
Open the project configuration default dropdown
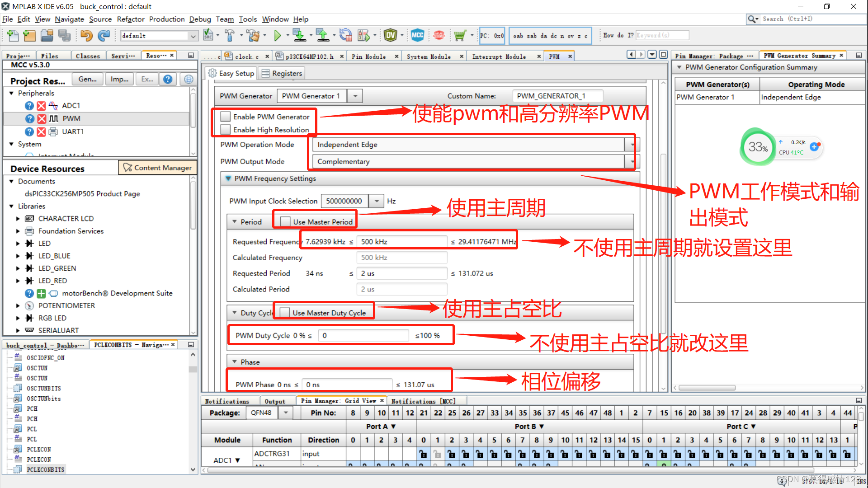[193, 36]
